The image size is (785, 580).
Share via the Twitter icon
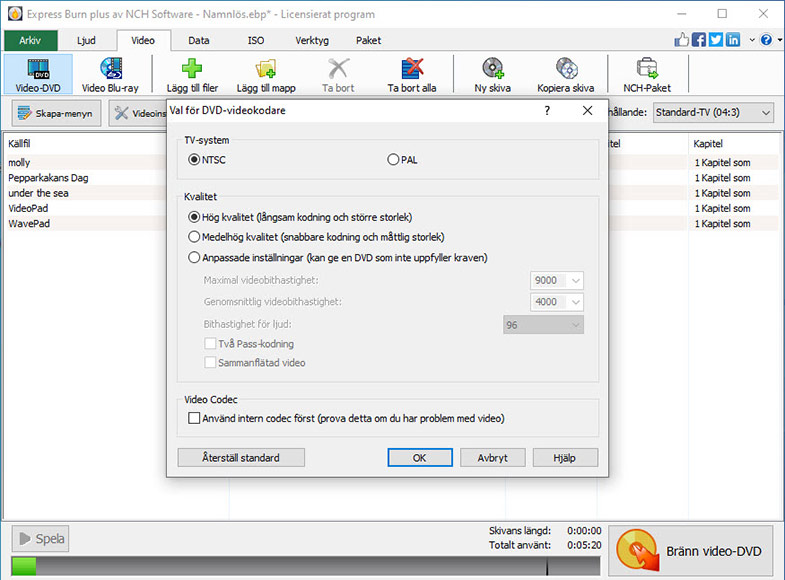click(716, 40)
